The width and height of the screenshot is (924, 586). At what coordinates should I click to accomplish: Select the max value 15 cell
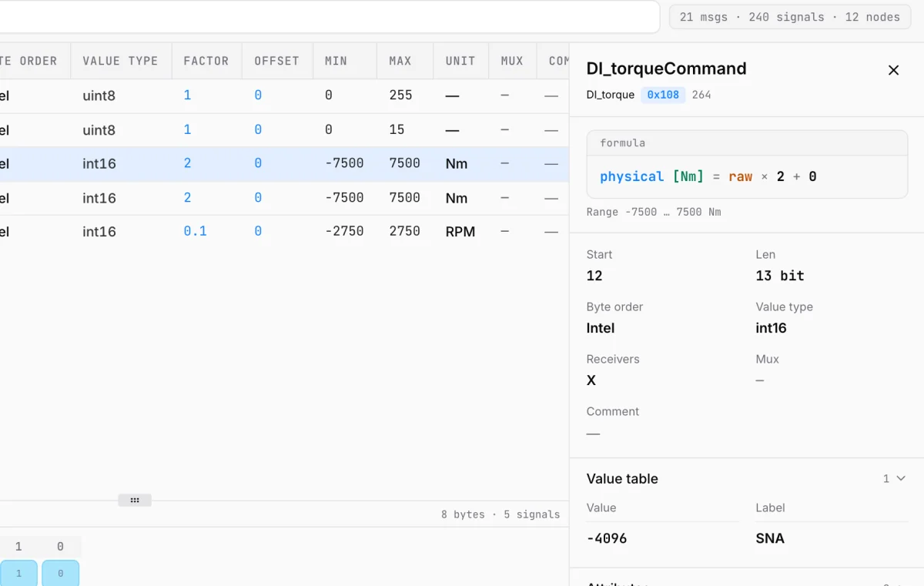[397, 129]
